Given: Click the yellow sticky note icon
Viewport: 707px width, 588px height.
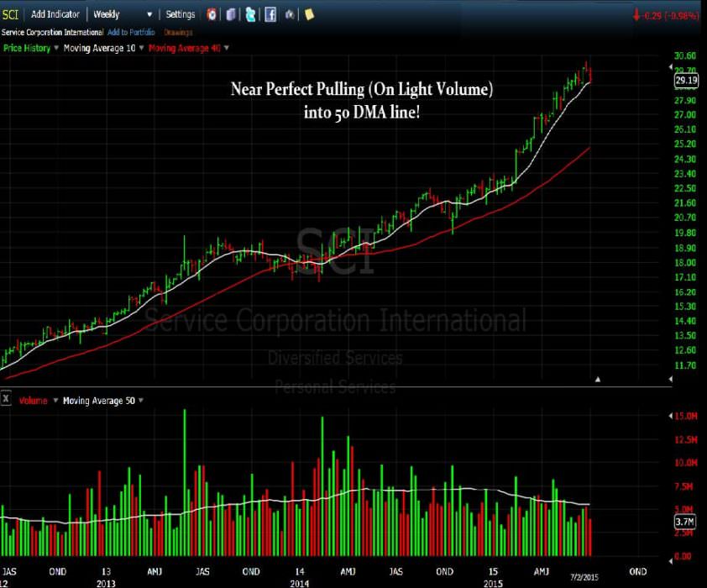Looking at the screenshot, I should coord(309,14).
